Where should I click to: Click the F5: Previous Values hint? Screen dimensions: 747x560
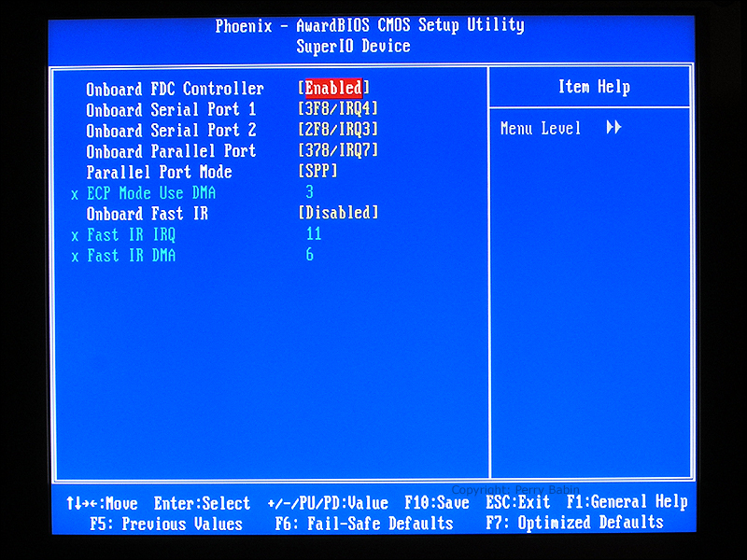coord(166,525)
